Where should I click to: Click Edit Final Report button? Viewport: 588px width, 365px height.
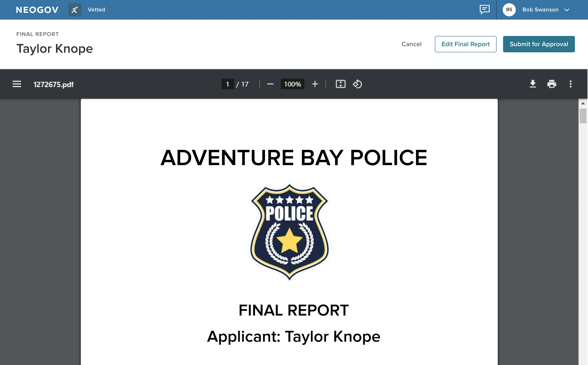tap(465, 44)
